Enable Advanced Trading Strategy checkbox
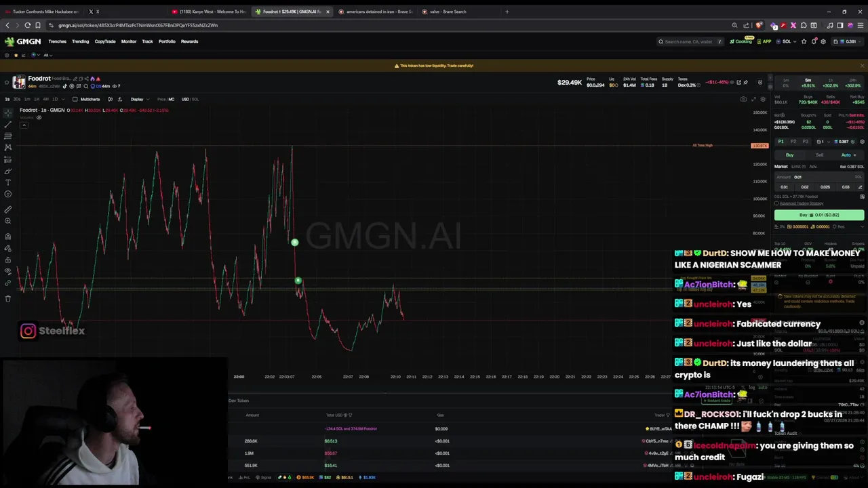The height and width of the screenshot is (488, 868). click(776, 203)
